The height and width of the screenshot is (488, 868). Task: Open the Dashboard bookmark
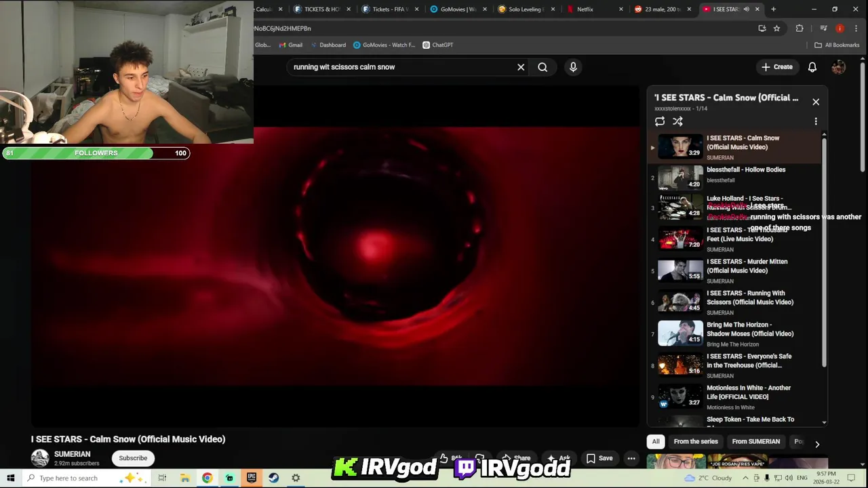click(x=328, y=45)
